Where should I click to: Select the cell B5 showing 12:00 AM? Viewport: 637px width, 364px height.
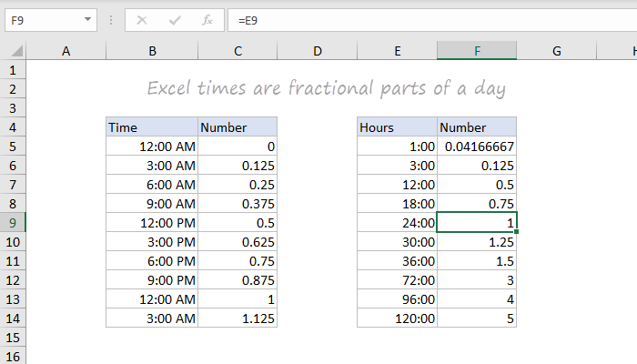[152, 147]
